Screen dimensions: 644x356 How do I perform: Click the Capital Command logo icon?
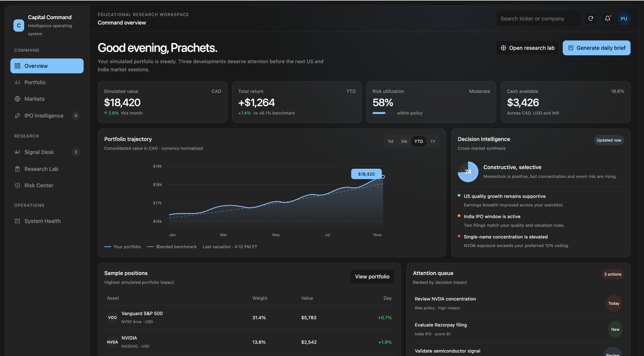click(19, 25)
